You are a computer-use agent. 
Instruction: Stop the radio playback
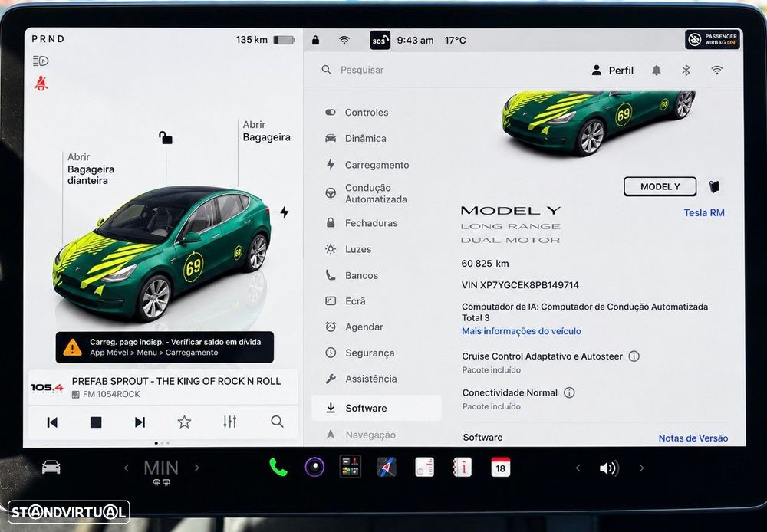click(x=96, y=422)
